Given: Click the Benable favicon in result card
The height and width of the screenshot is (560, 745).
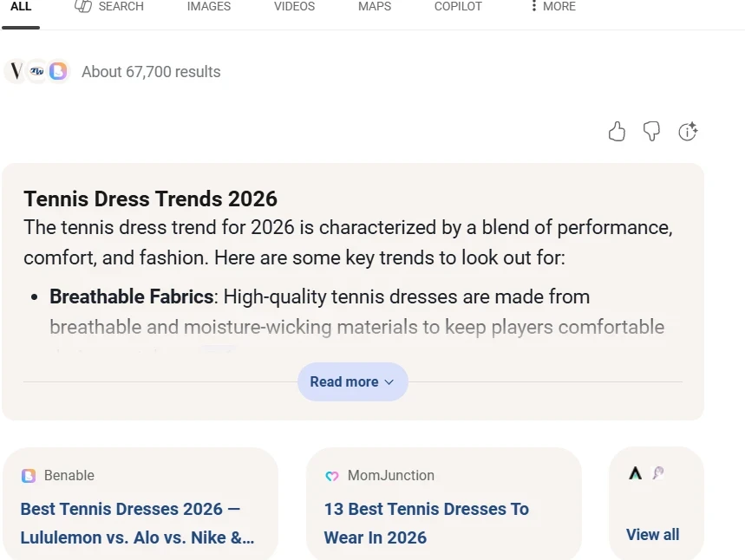Looking at the screenshot, I should (29, 476).
